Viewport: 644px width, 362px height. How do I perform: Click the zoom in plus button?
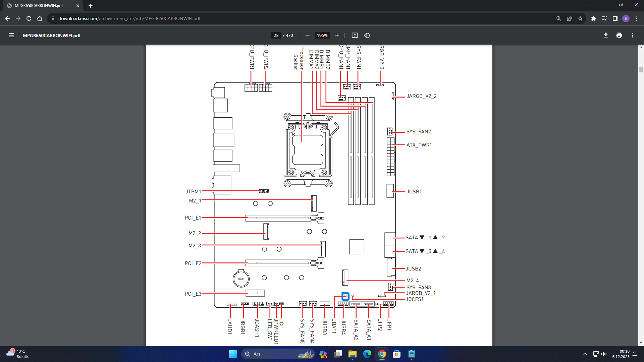pos(337,35)
